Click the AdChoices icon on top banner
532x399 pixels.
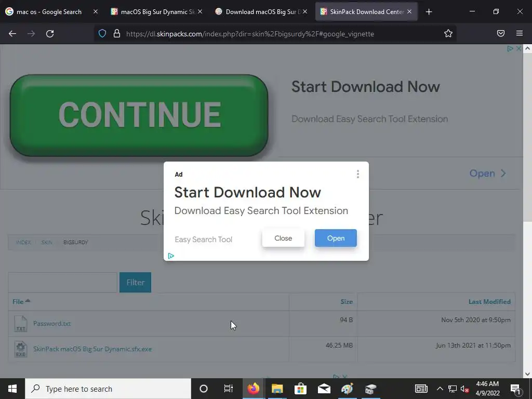pyautogui.click(x=510, y=48)
